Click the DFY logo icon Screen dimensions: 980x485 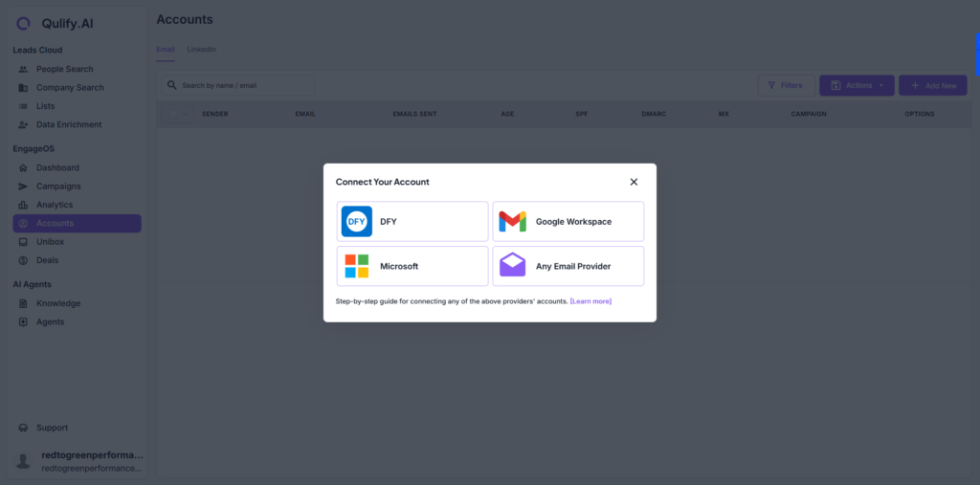click(357, 221)
